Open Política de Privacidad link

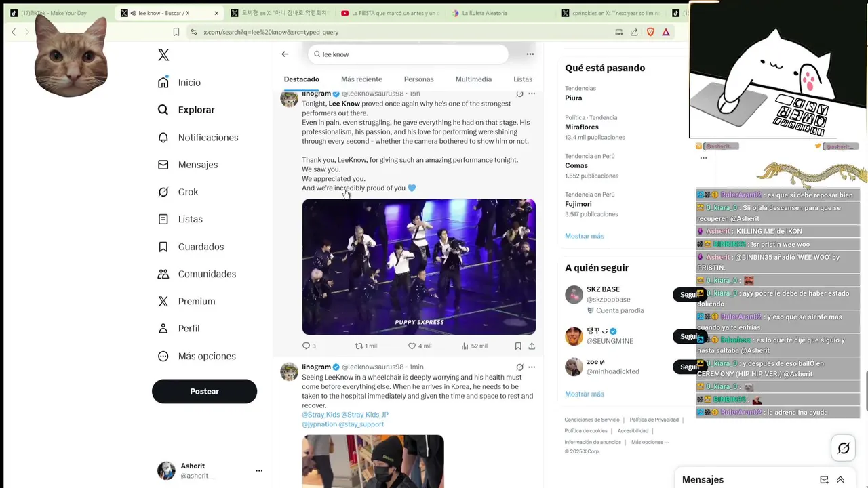point(654,420)
